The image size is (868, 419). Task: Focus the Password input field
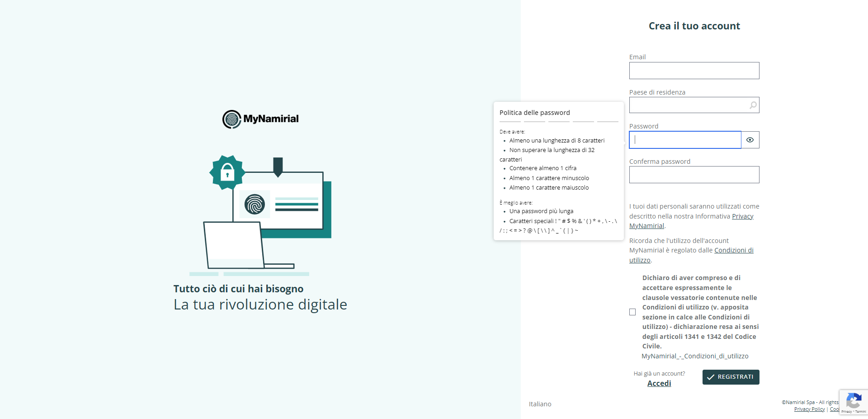[x=685, y=140]
